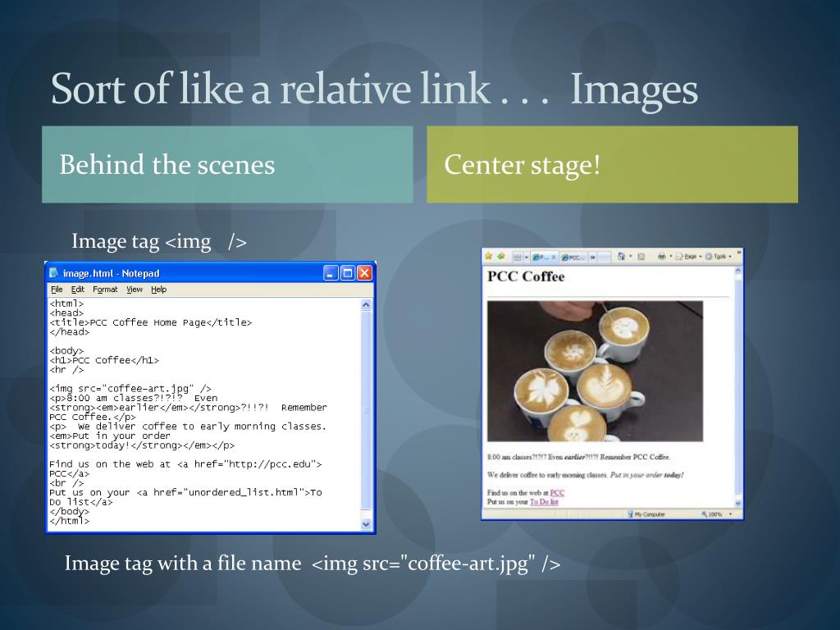Click the img src="coffee-art.jpg" line in Notepad
The width and height of the screenshot is (840, 630).
coord(130,388)
